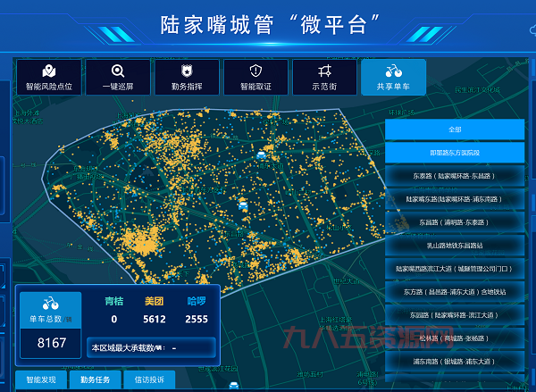Click the 本区域最大承载数 field

pos(152,348)
